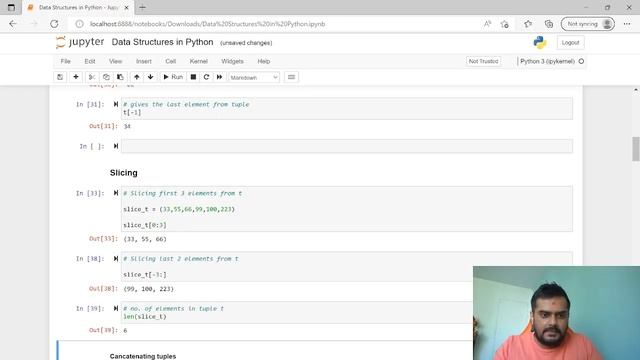This screenshot has height=360, width=640.
Task: Click the Jupyter logo
Action: (x=80, y=42)
